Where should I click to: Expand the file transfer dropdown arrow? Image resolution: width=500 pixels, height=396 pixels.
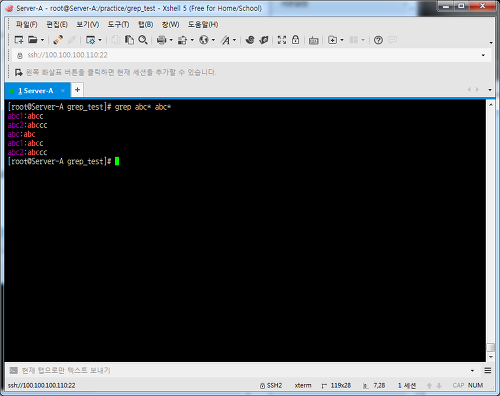click(x=192, y=40)
